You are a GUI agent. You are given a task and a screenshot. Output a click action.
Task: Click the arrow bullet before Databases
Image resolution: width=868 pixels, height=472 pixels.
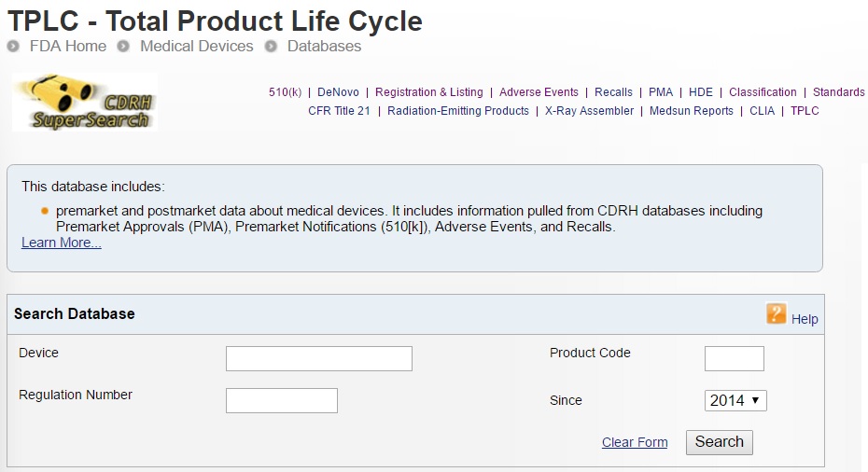(271, 47)
